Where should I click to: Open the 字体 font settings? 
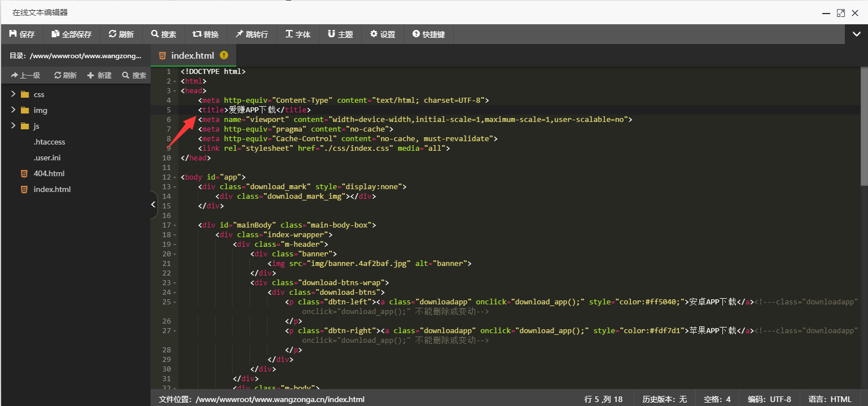(298, 34)
